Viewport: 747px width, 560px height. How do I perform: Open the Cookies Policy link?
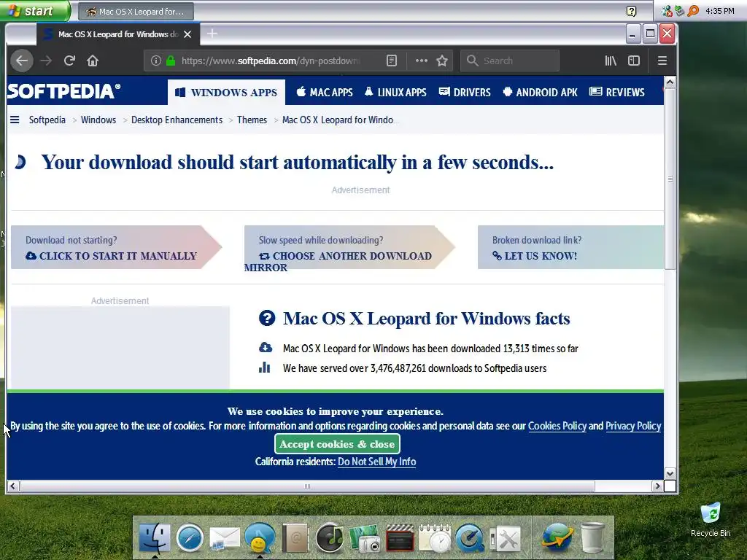[x=557, y=426]
